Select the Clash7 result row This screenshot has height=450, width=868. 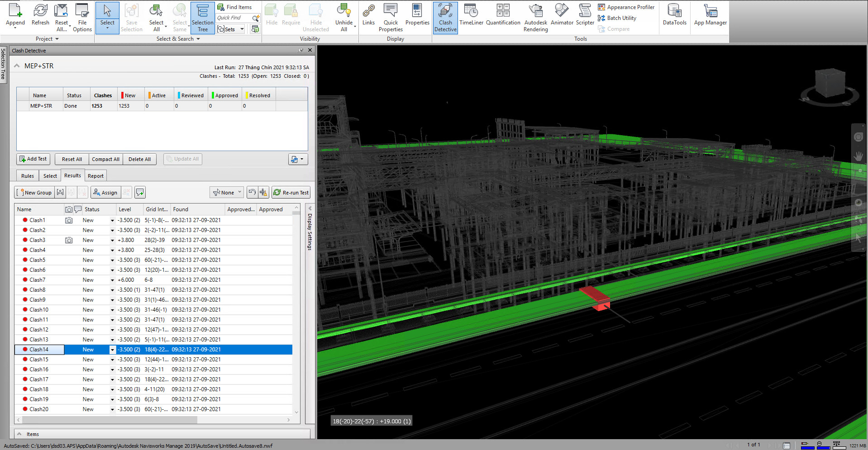click(38, 280)
